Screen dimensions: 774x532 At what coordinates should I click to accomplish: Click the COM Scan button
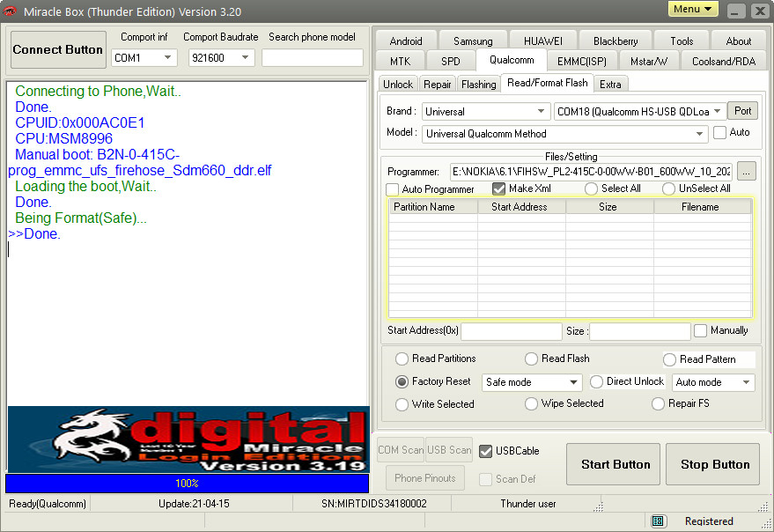coord(401,450)
